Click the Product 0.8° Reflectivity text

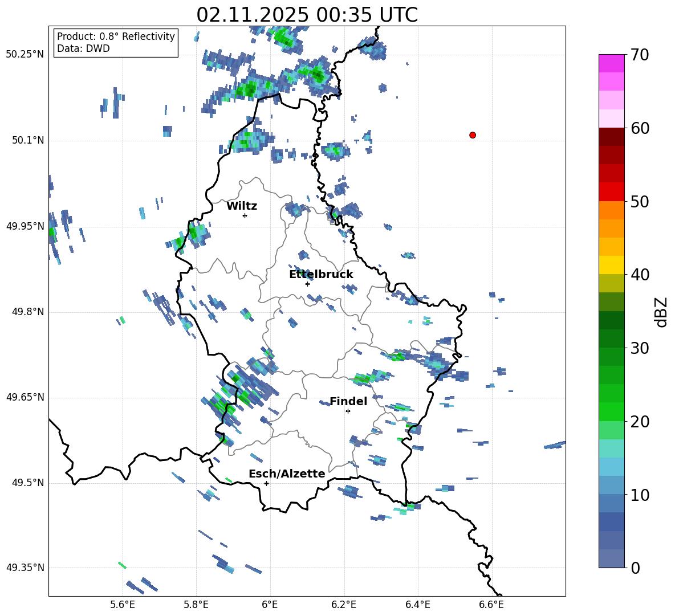[116, 36]
